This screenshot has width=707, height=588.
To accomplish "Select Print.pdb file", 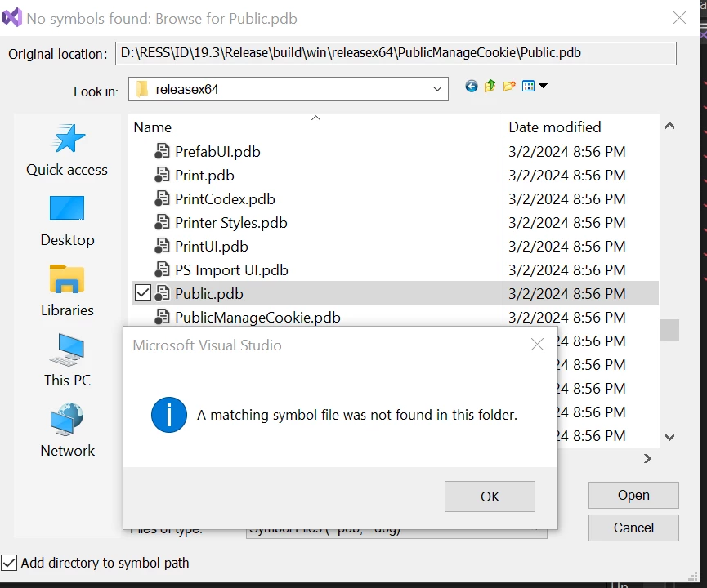I will (x=204, y=176).
